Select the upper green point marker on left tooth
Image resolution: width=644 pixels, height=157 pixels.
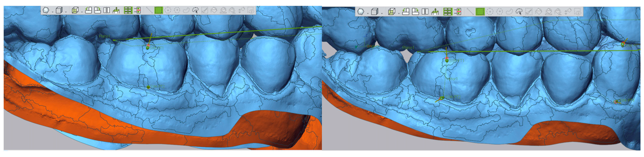click(147, 48)
